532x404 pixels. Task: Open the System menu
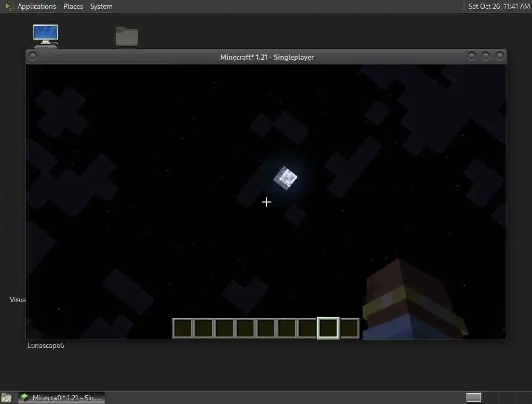[101, 6]
